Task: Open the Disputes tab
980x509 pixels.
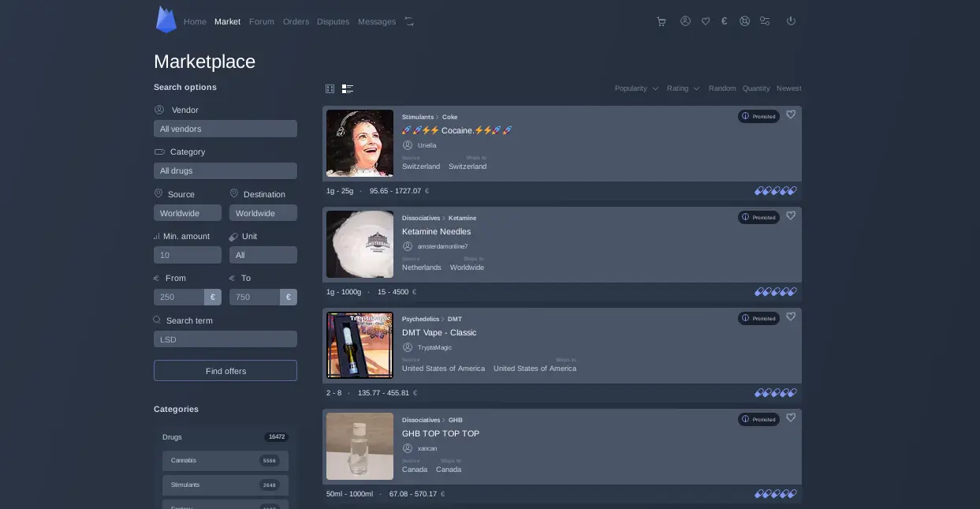Action: pyautogui.click(x=333, y=21)
